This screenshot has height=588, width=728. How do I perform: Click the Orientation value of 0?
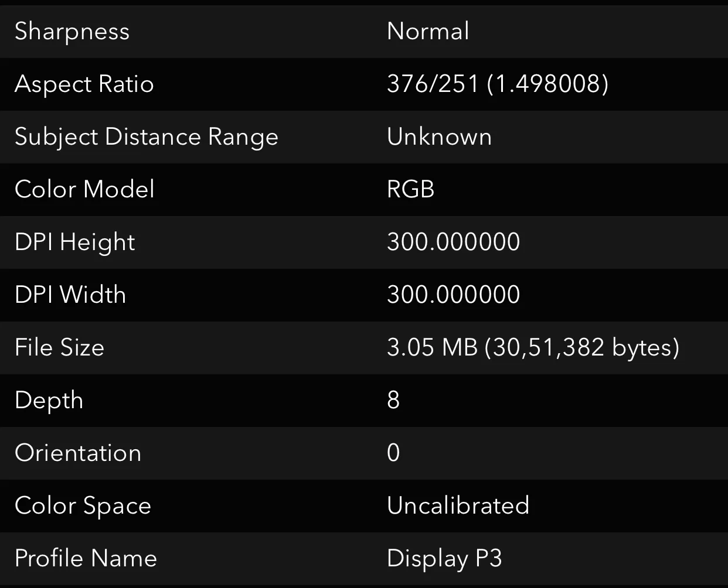click(393, 453)
